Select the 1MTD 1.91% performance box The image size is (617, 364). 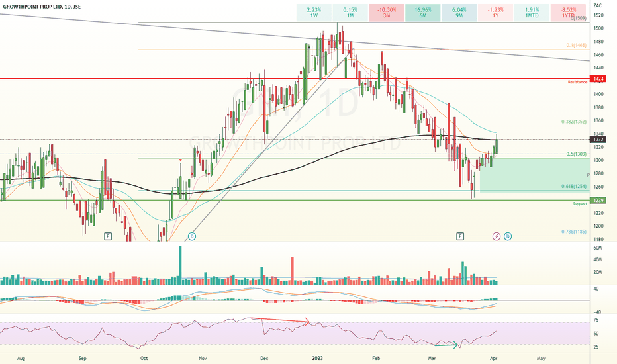point(532,13)
